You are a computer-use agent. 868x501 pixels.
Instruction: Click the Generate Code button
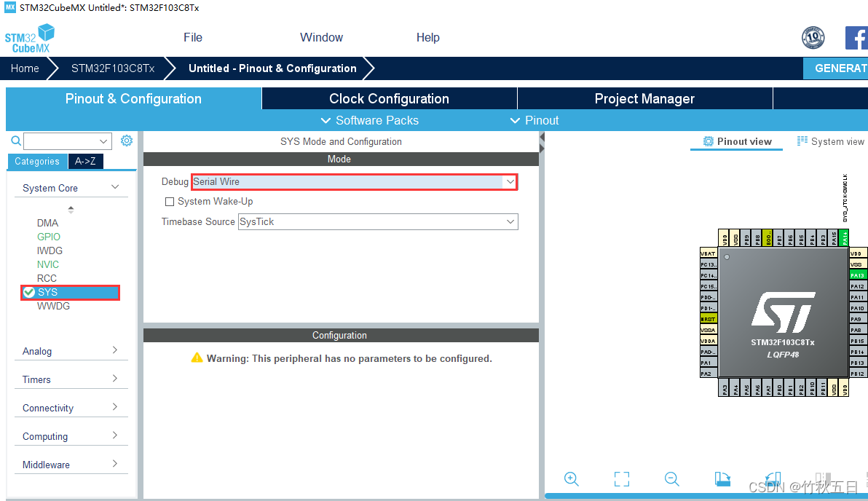836,68
